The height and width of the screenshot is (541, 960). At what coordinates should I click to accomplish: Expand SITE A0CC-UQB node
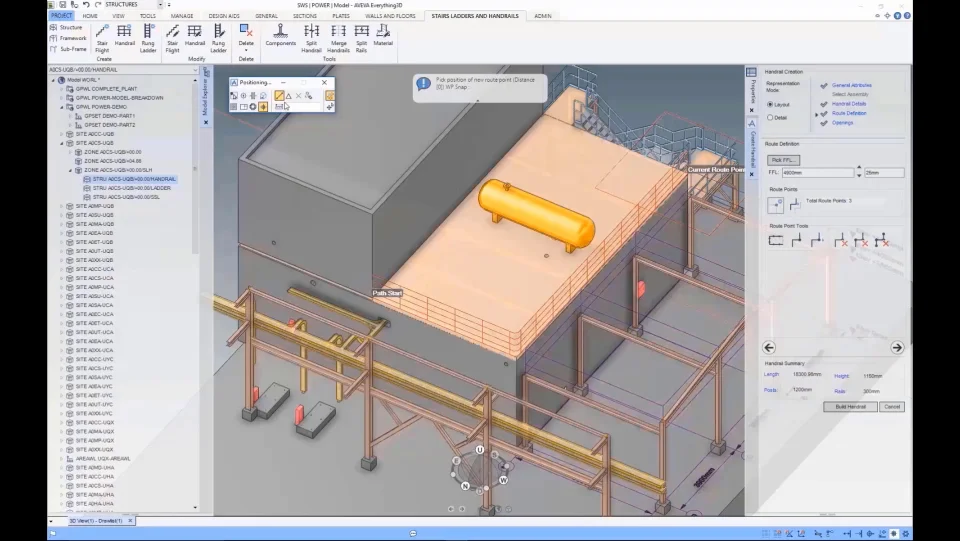pyautogui.click(x=62, y=134)
